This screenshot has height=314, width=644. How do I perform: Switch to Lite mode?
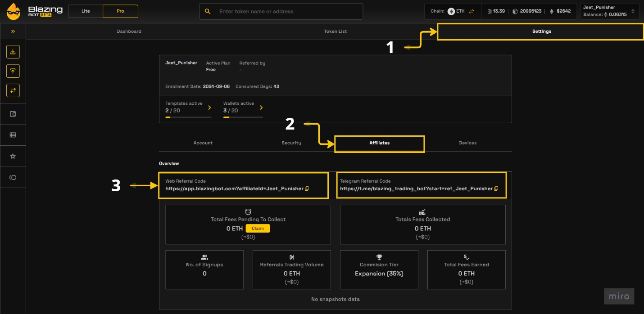tap(86, 11)
